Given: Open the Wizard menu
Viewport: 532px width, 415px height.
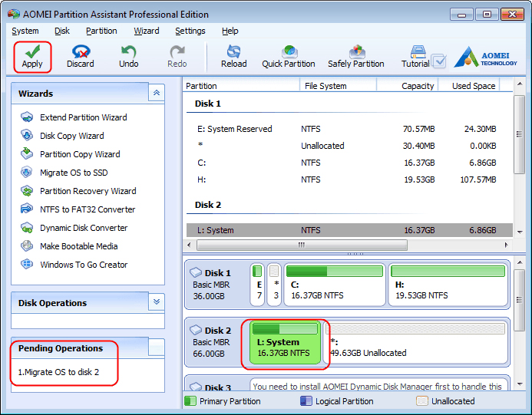Looking at the screenshot, I should [x=146, y=31].
